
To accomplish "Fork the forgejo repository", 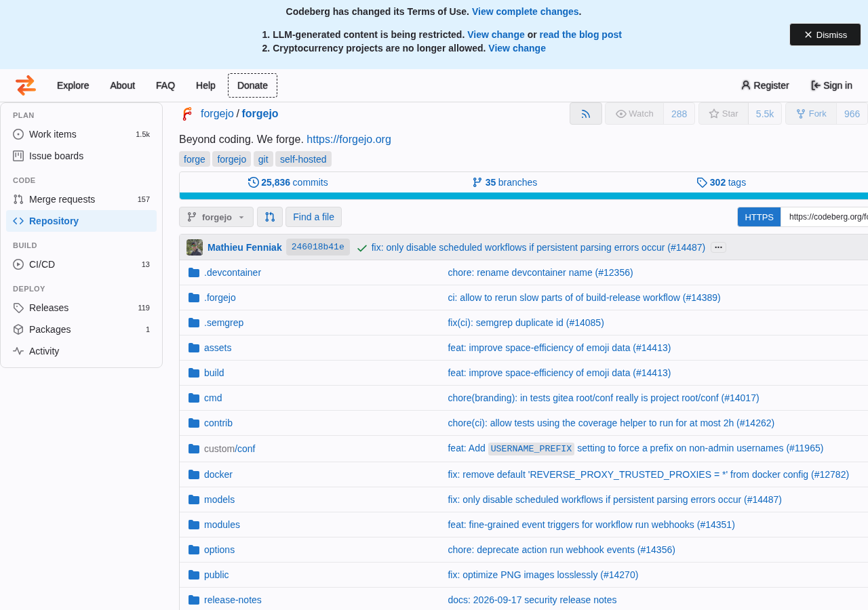I will (x=811, y=114).
